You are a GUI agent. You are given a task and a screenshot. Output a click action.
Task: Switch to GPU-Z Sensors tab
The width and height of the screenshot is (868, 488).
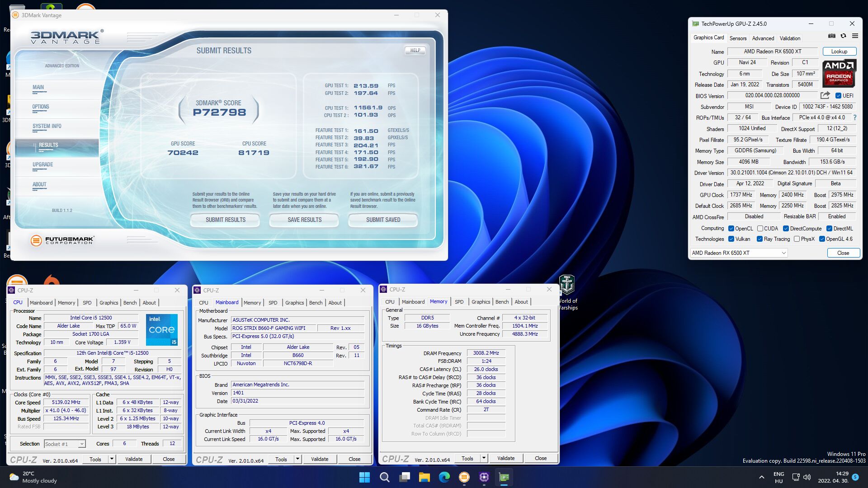click(738, 38)
